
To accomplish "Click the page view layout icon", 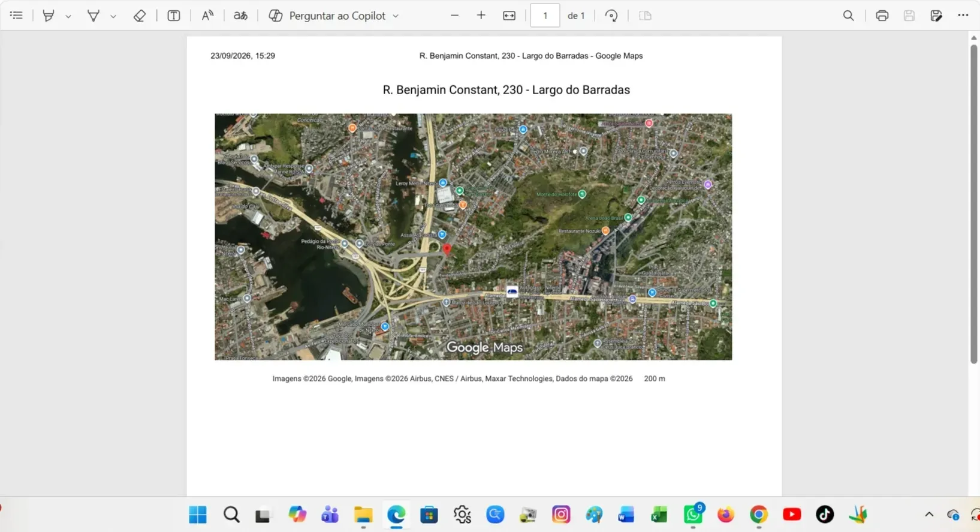I will tap(646, 16).
